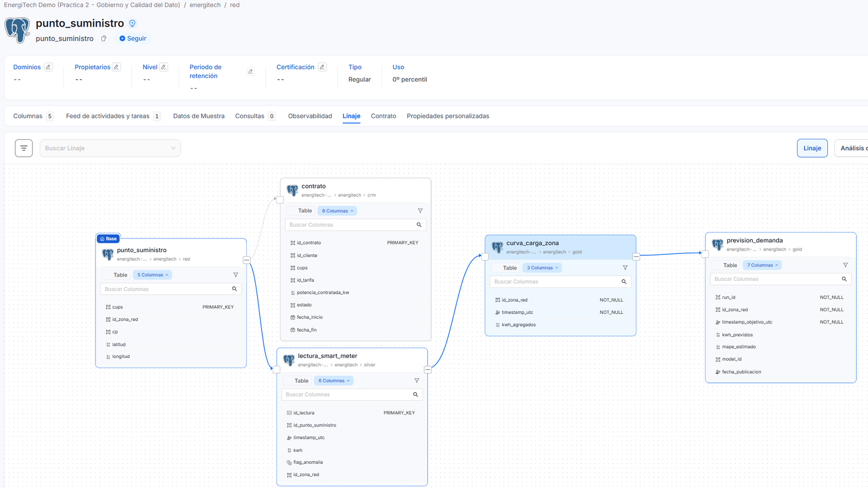Collapse the 3 Columnas list in curva_carga_zona

click(x=542, y=268)
